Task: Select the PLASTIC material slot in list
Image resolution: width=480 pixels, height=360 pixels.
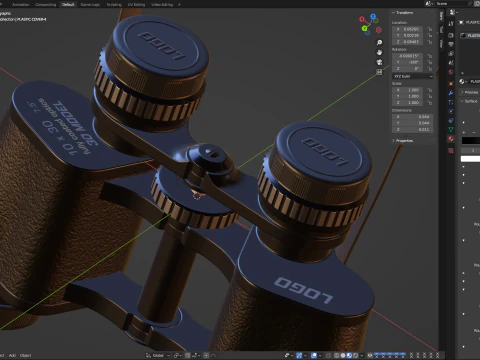Action: [x=471, y=35]
